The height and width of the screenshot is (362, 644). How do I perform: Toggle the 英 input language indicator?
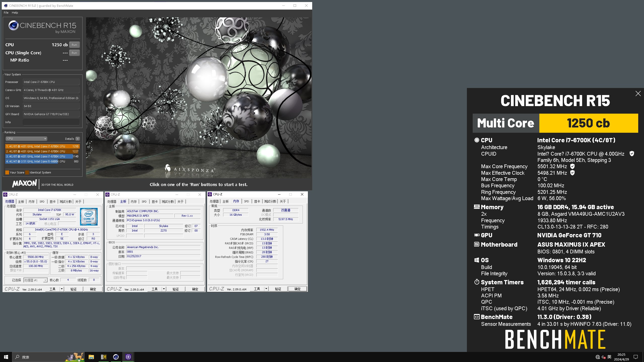coord(609,357)
